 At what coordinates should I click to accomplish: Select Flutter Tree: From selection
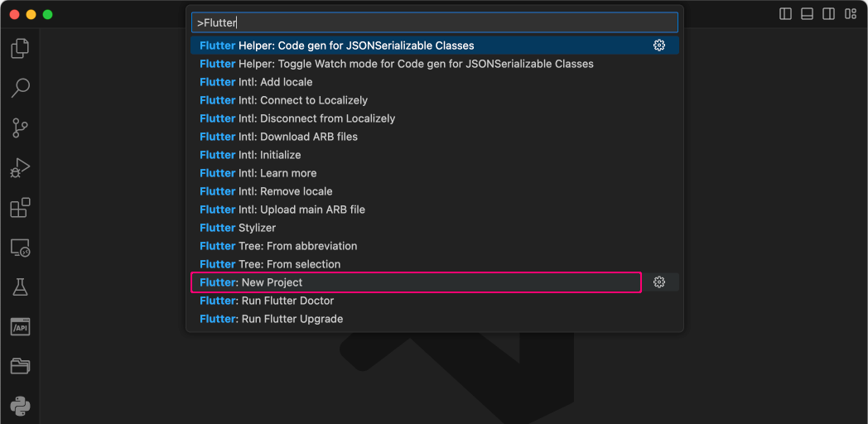point(435,264)
